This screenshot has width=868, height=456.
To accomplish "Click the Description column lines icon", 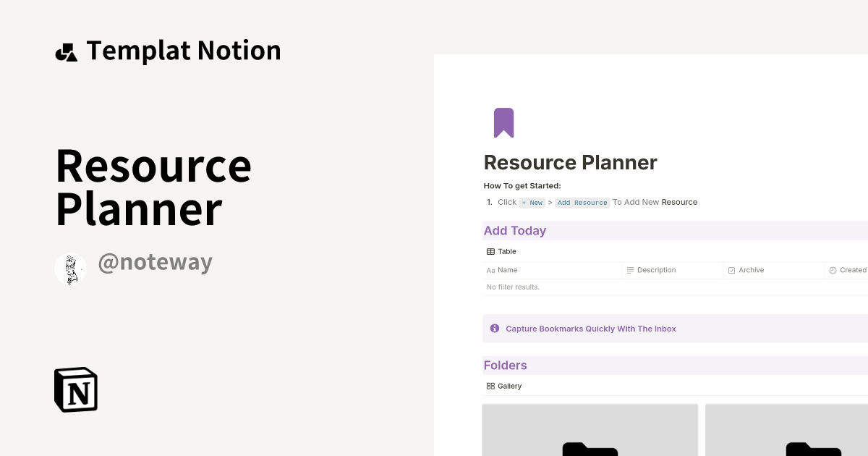I will click(x=629, y=270).
